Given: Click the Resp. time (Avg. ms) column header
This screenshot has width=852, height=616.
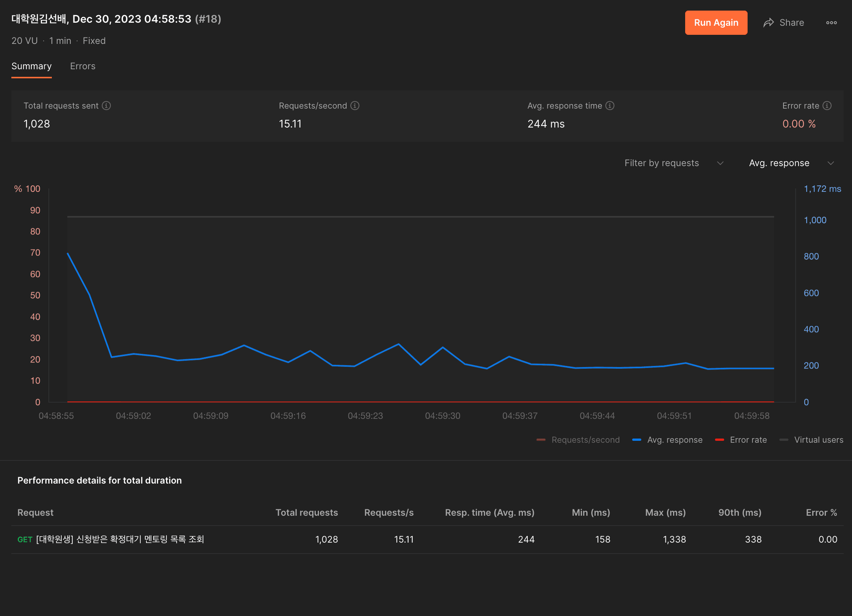Looking at the screenshot, I should 489,513.
